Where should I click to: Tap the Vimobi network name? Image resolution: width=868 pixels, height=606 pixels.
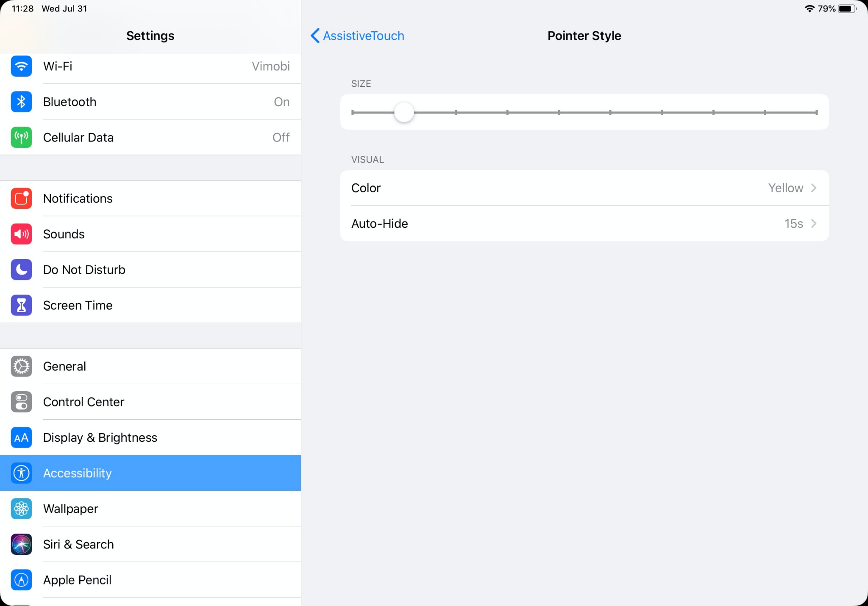pos(270,66)
